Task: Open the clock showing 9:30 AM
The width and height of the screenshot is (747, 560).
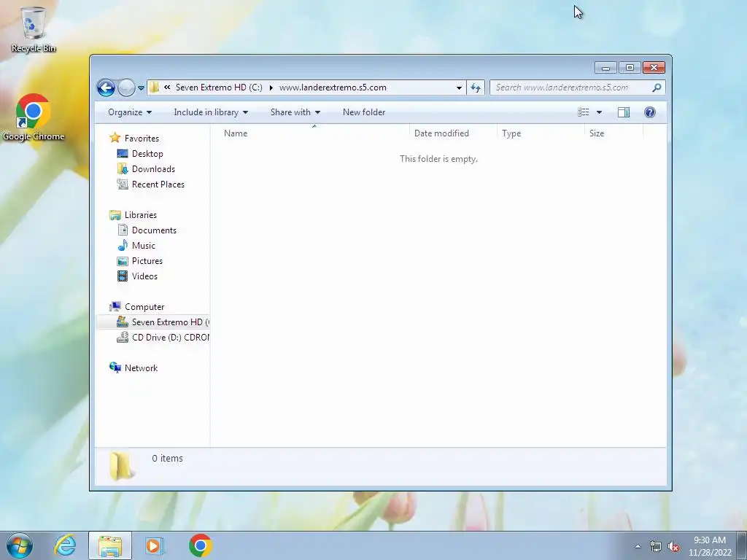Action: tap(710, 546)
